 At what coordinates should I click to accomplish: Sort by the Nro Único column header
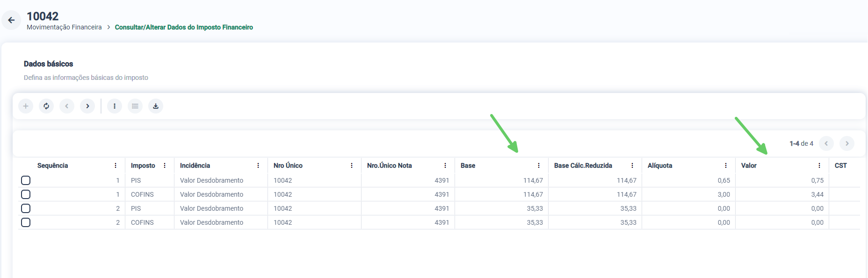pyautogui.click(x=288, y=165)
